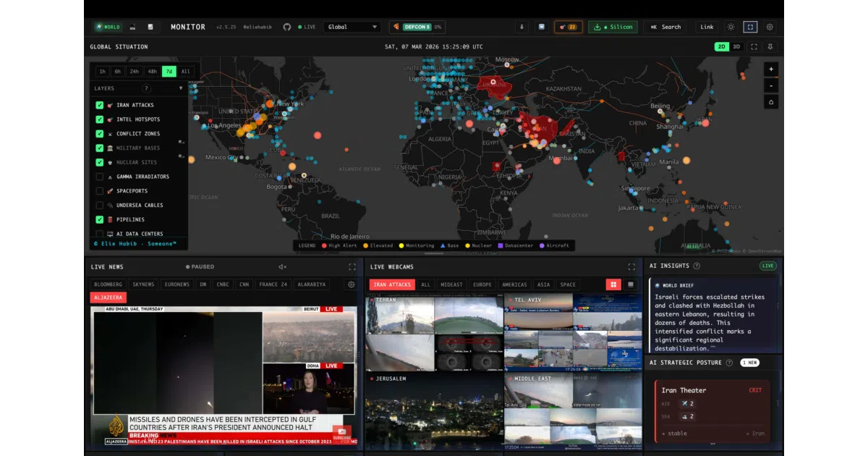Open the Search box with ⌘K
The image size is (868, 456).
[665, 27]
